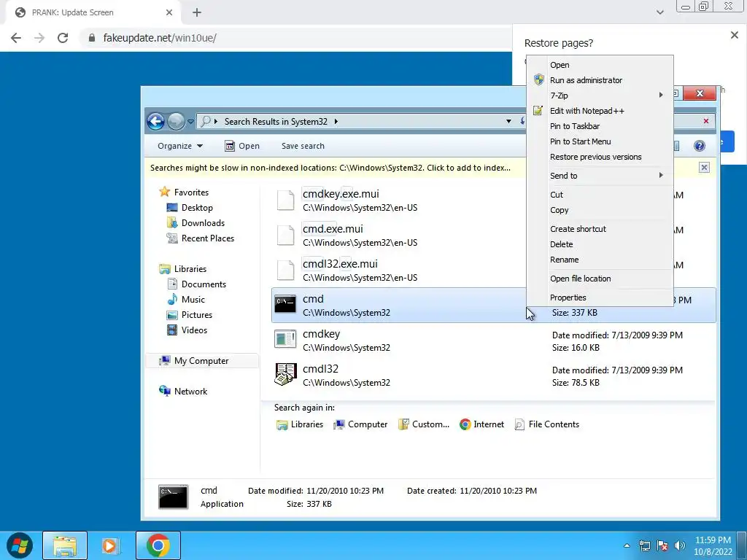Search again in File Contents
Viewport: 747px width, 560px height.
[547, 424]
